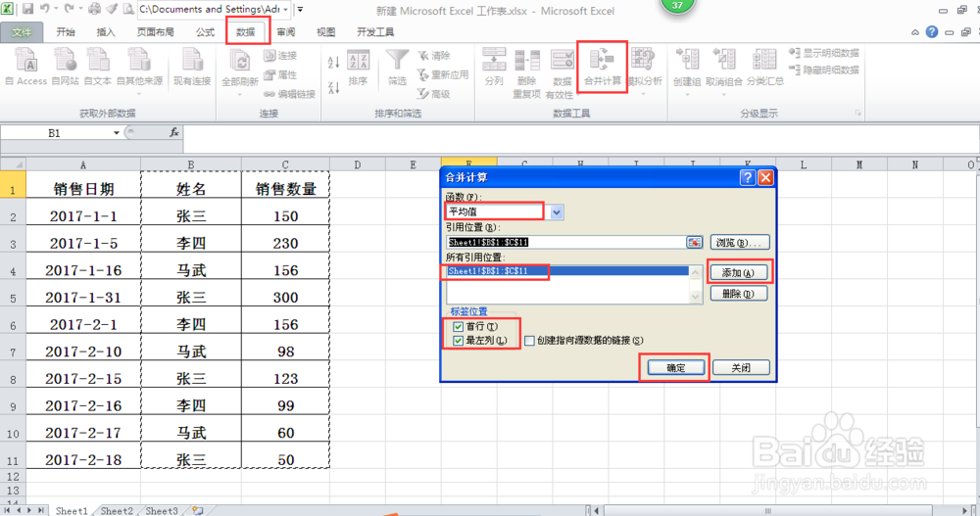Click the Excel Help question mark icon

(x=932, y=32)
